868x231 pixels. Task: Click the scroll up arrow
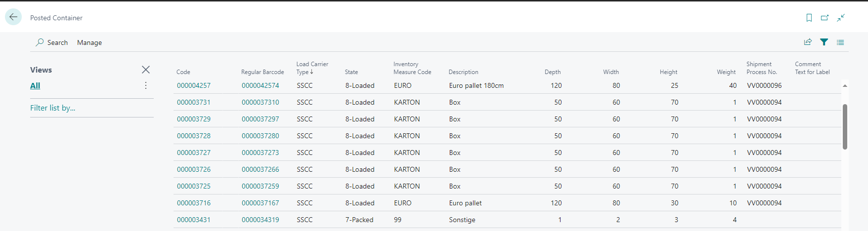[845, 85]
